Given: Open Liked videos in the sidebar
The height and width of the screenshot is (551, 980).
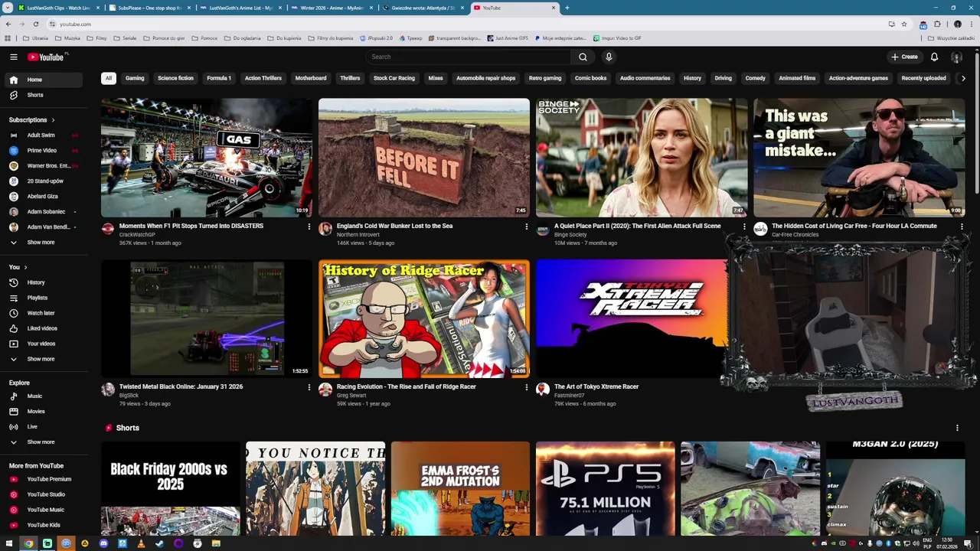Looking at the screenshot, I should click(x=44, y=328).
